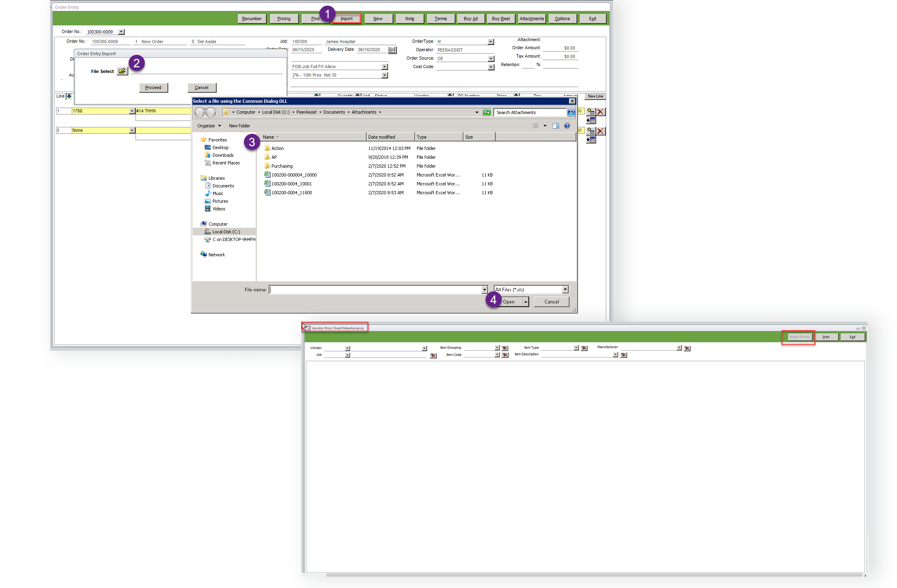Show the preview pane
The image size is (897, 588).
(x=556, y=126)
